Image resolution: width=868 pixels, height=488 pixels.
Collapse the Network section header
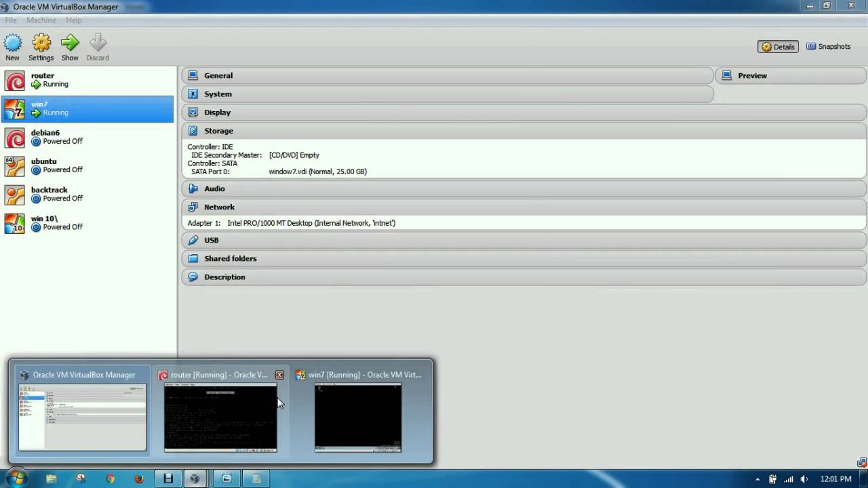tap(524, 207)
